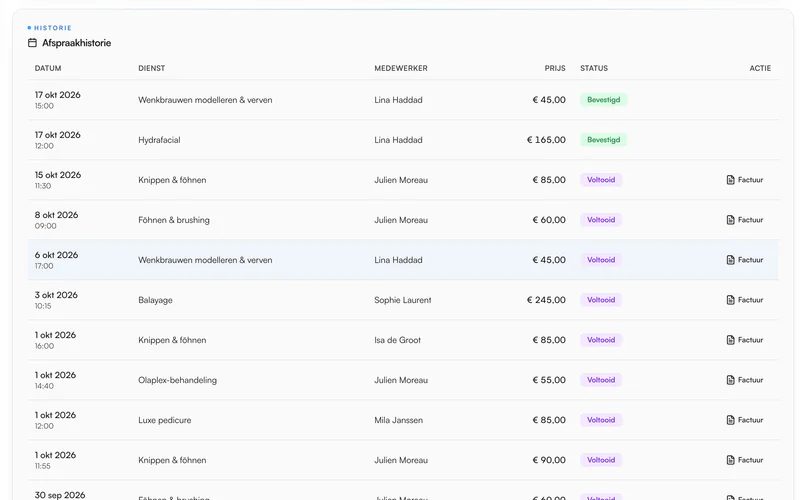This screenshot has width=800, height=500.
Task: Click the calendar icon next to Afspraakhistorie
Action: [x=32, y=43]
